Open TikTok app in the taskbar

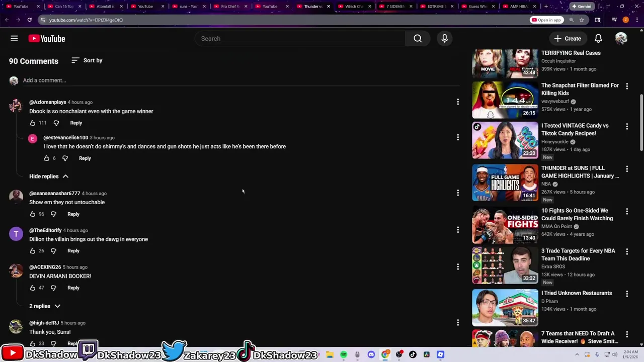click(413, 354)
